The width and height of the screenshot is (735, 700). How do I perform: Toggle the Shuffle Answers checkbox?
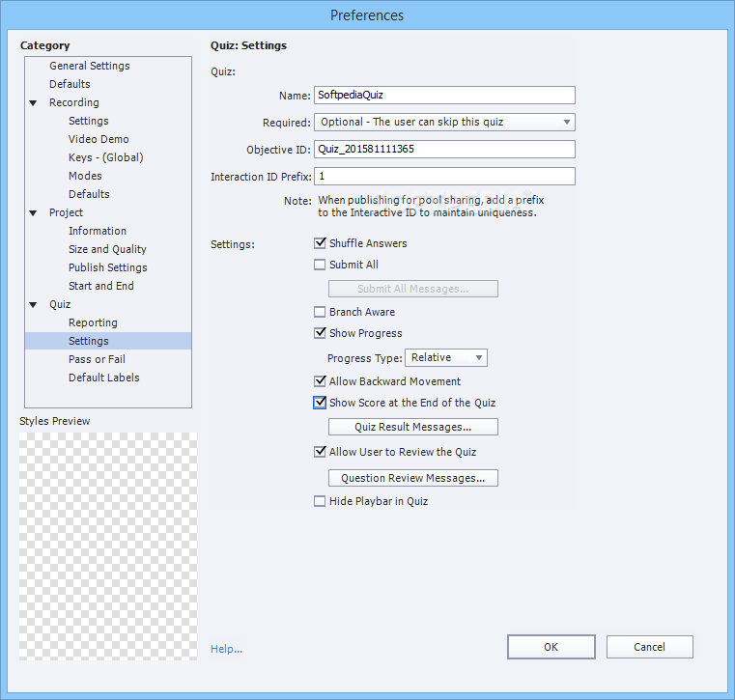click(x=320, y=243)
